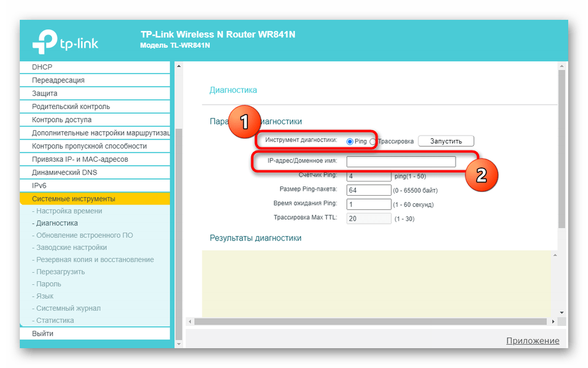
Task: Go to Резервная копия и восстановление
Action: [x=95, y=260]
